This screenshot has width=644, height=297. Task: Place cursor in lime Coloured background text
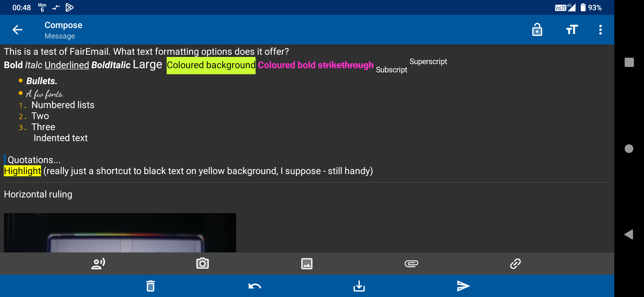click(x=211, y=65)
